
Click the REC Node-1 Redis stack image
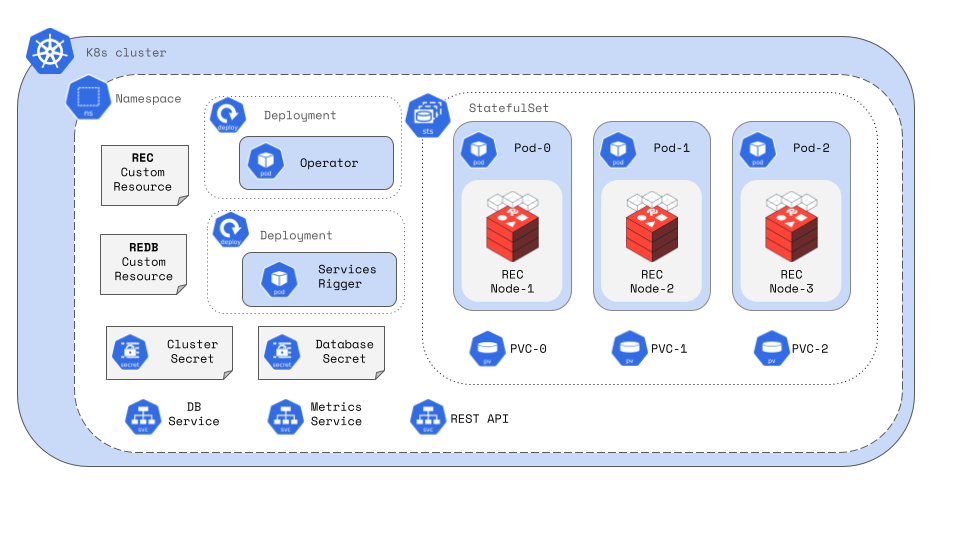coord(512,226)
